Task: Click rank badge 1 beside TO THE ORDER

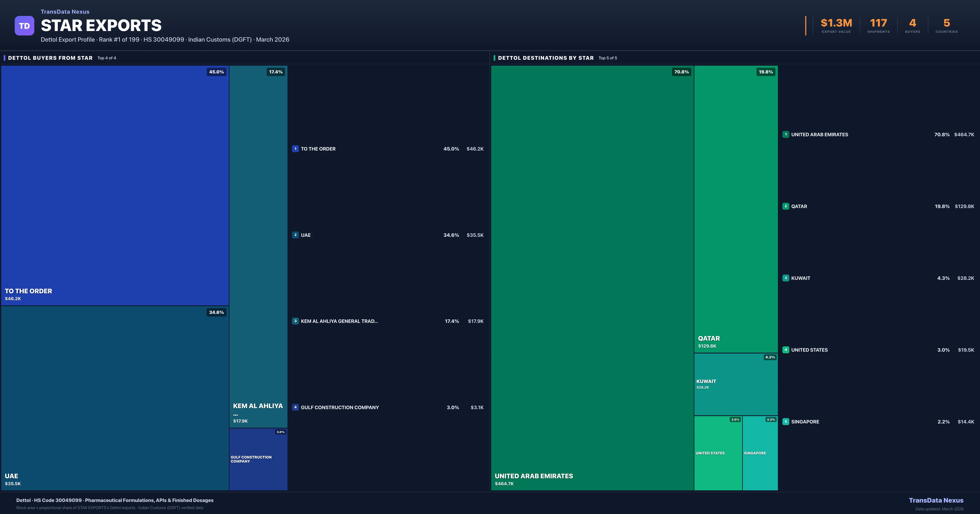Action: (x=295, y=149)
